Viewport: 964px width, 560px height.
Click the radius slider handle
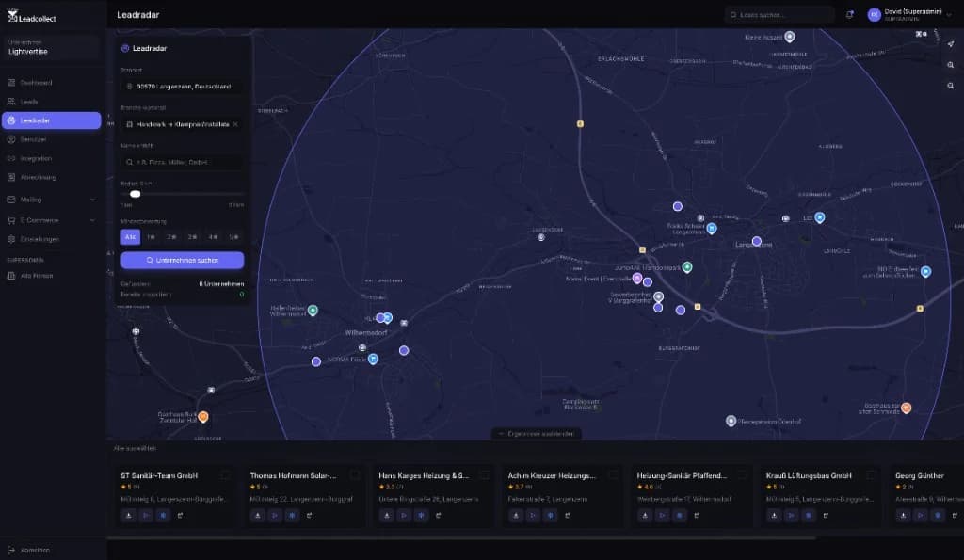click(136, 194)
